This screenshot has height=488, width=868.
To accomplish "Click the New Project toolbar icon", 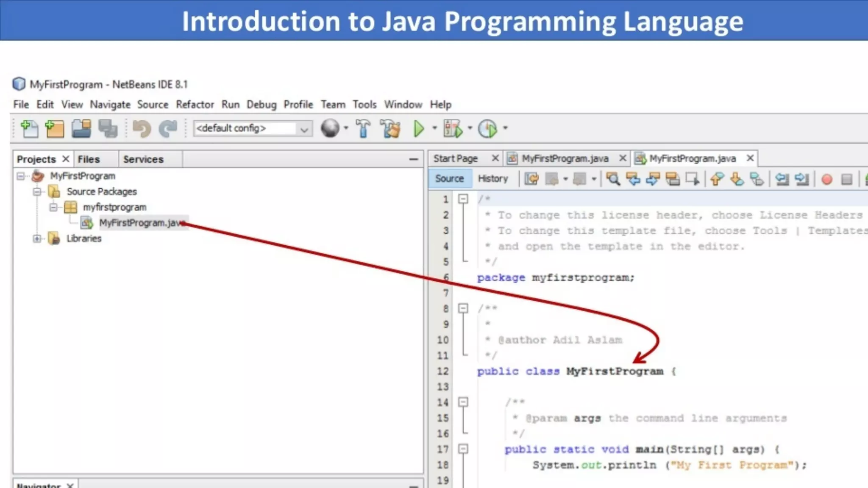I will tap(55, 128).
